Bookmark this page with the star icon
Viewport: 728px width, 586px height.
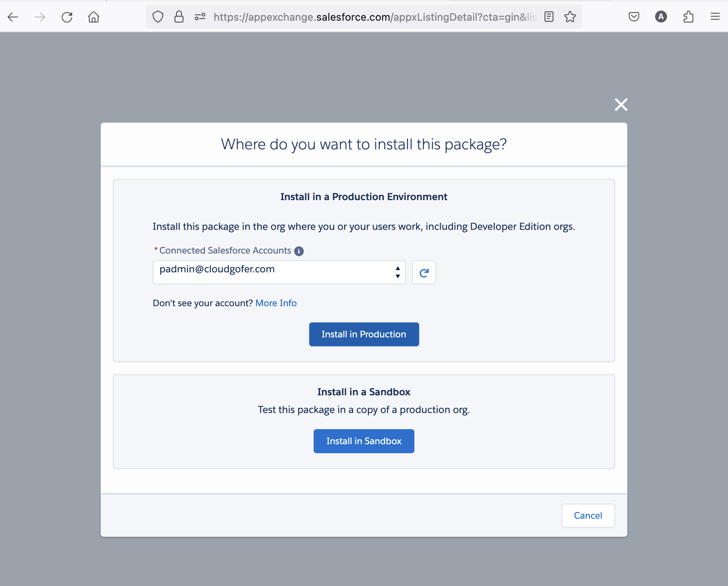[570, 17]
